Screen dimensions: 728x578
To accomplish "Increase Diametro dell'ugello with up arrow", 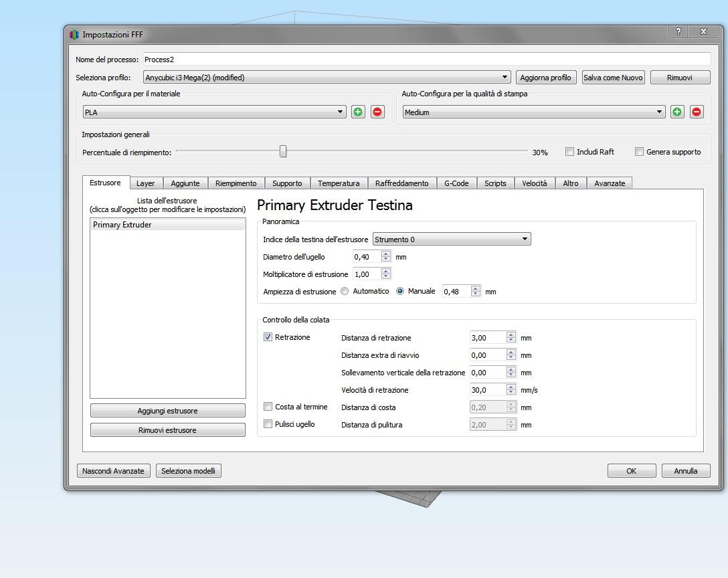I will tap(385, 254).
